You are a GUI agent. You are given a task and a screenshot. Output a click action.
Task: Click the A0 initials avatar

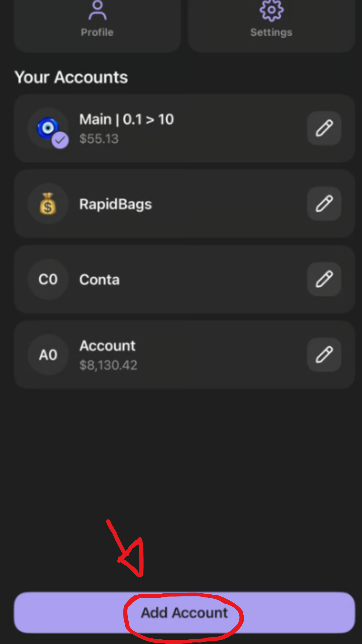pos(48,355)
